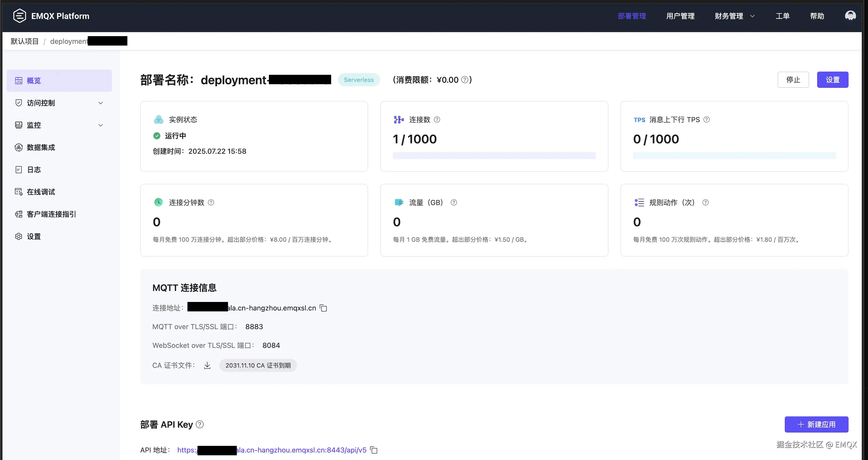Click the EMQX Platform logo
868x460 pixels.
tap(19, 16)
